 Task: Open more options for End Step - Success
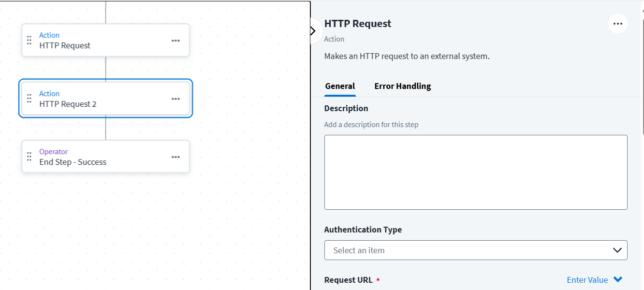point(176,157)
